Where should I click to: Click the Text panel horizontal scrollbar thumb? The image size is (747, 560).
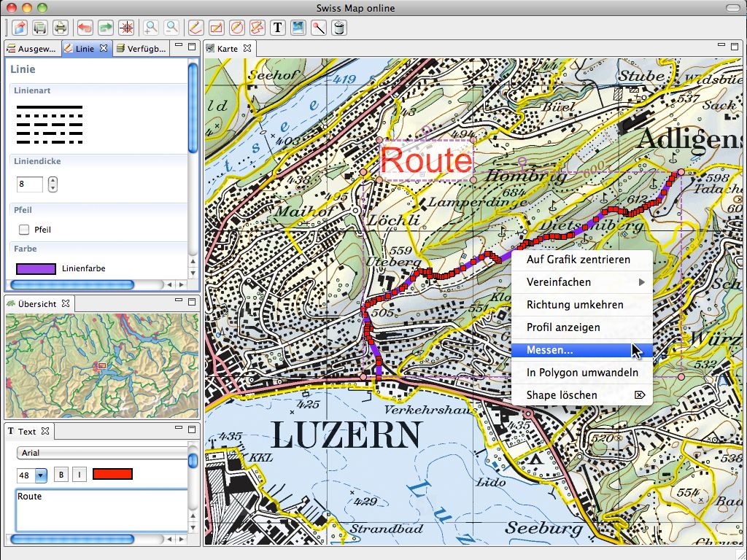coord(72,540)
